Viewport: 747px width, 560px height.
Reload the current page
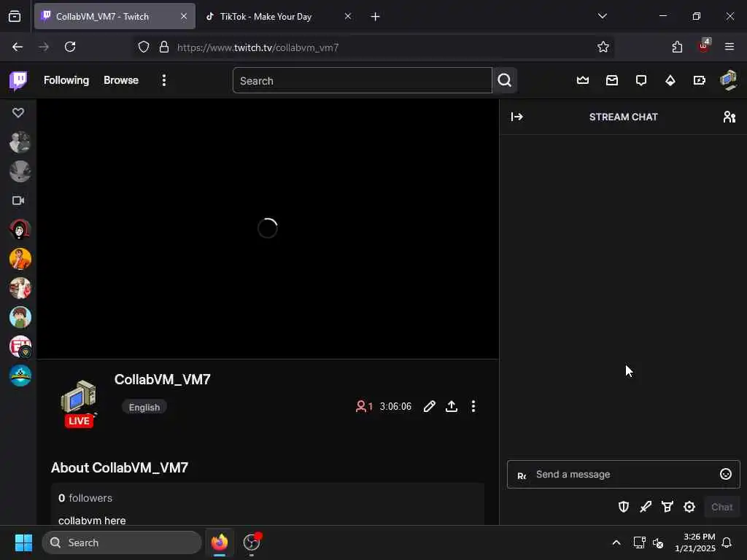pyautogui.click(x=70, y=47)
